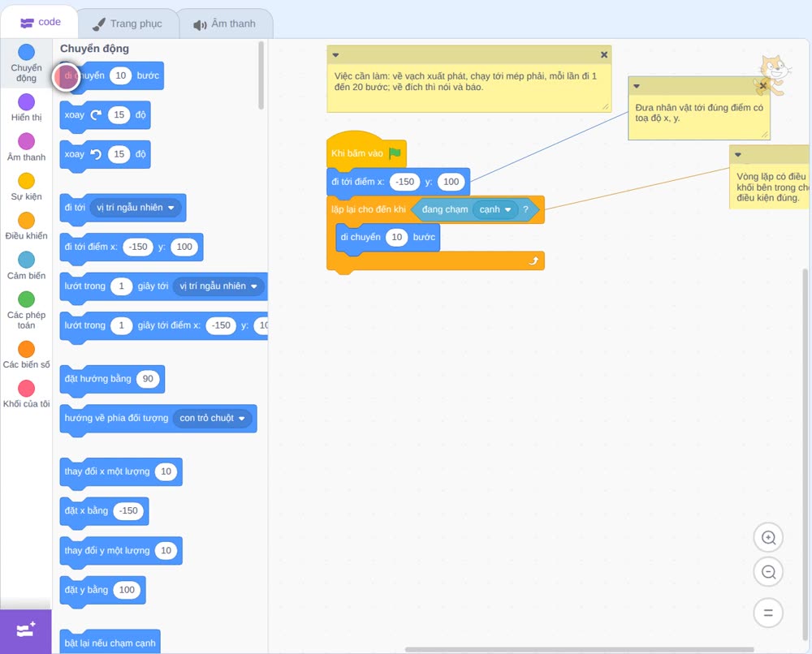Open 'vị trí ngẫu nhiên' dropdown in lướt trong block
Image resolution: width=812 pixels, height=654 pixels.
(218, 286)
